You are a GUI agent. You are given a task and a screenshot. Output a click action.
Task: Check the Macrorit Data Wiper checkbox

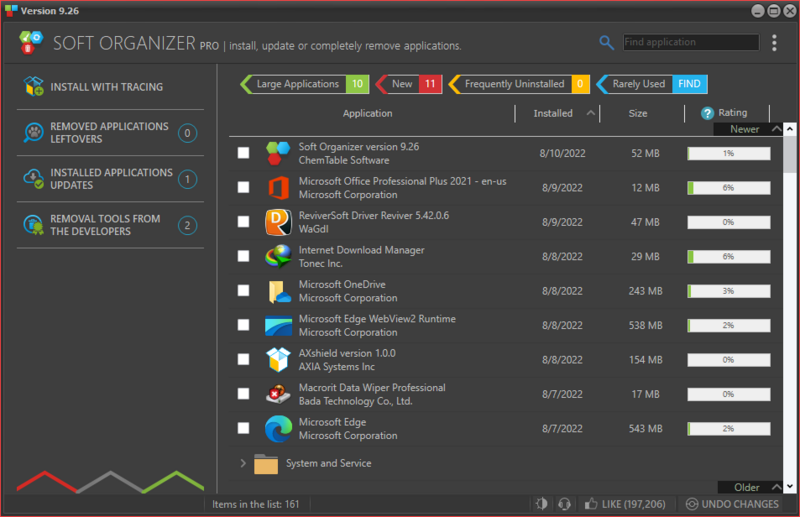click(243, 393)
